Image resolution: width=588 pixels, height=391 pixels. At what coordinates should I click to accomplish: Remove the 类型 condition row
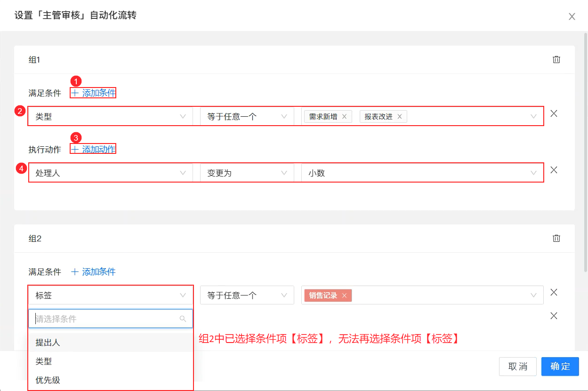tap(554, 113)
